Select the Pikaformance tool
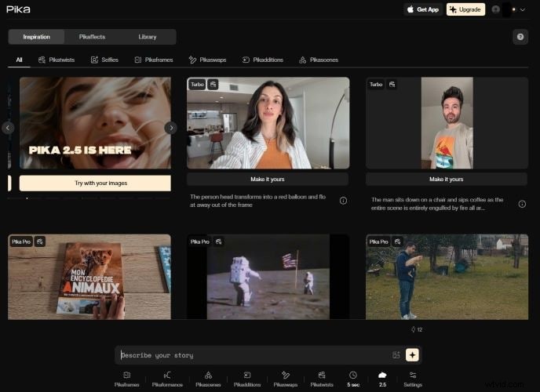540x392 pixels. click(167, 379)
